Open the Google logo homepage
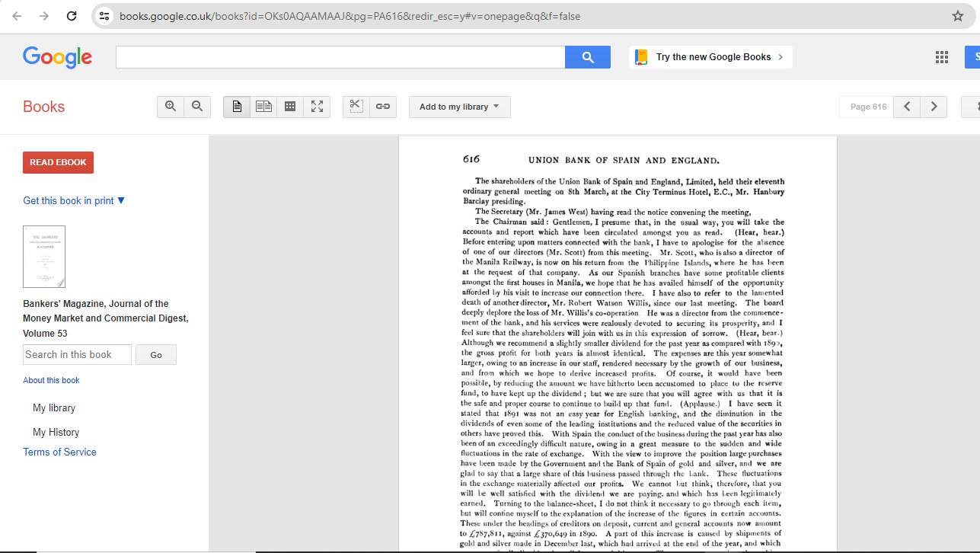This screenshot has height=553, width=980. (57, 57)
